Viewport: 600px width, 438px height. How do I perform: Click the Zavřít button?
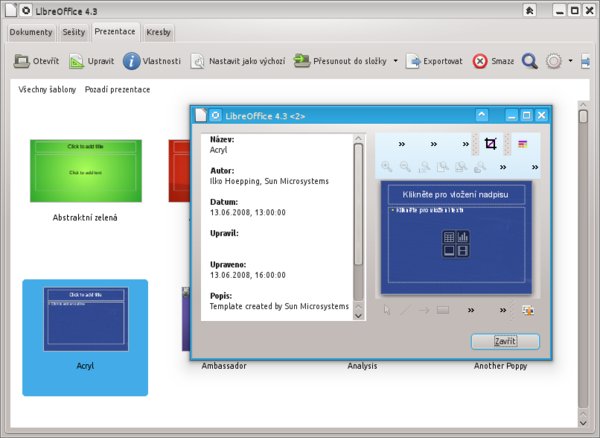tap(505, 341)
